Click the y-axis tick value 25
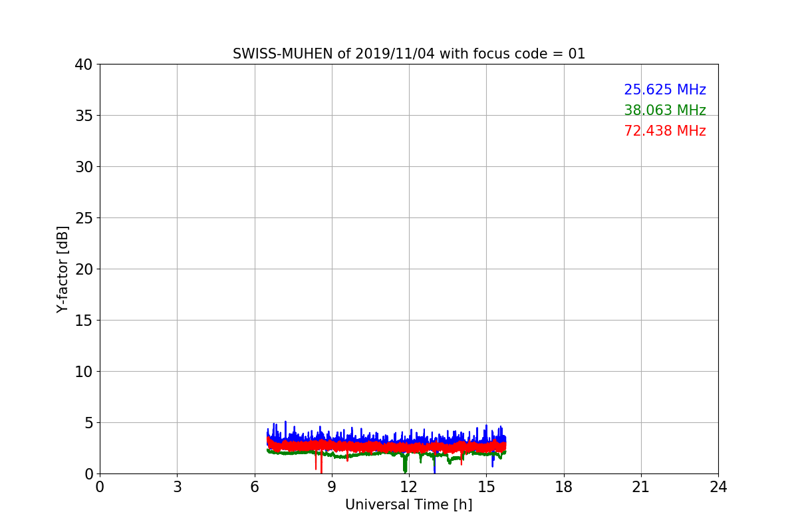This screenshot has width=798, height=532. [83, 218]
